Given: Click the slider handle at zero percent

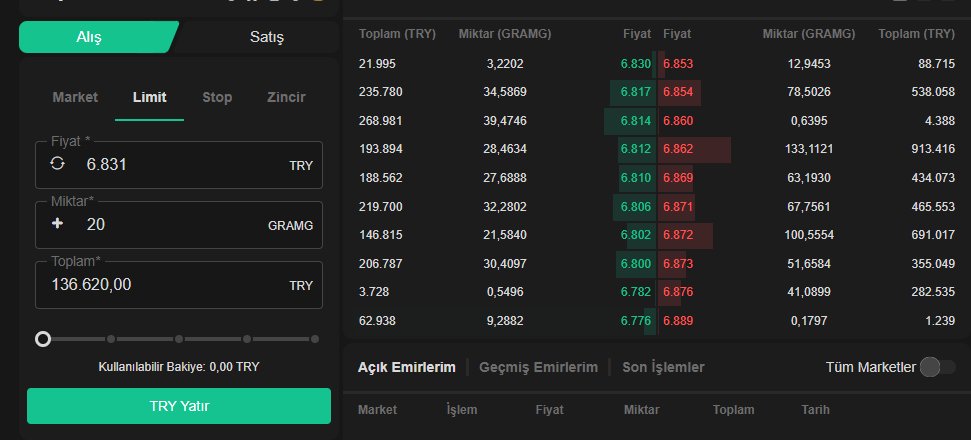Looking at the screenshot, I should (43, 339).
